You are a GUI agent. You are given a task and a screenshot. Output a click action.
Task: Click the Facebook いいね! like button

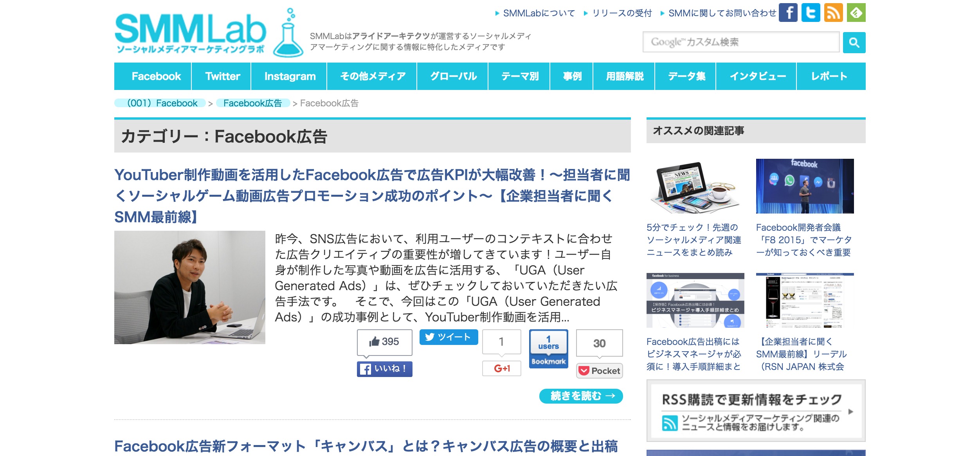(x=384, y=369)
